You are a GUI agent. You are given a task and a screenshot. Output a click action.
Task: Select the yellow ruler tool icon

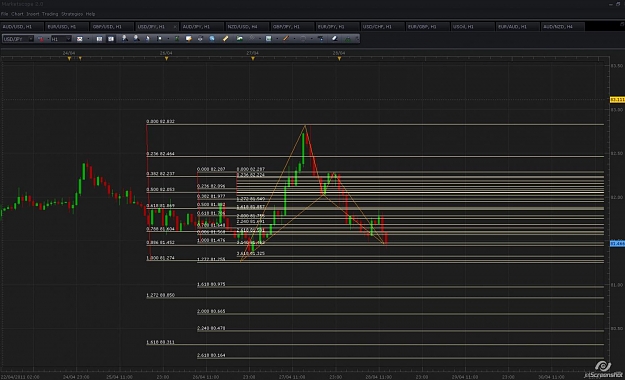(226, 39)
